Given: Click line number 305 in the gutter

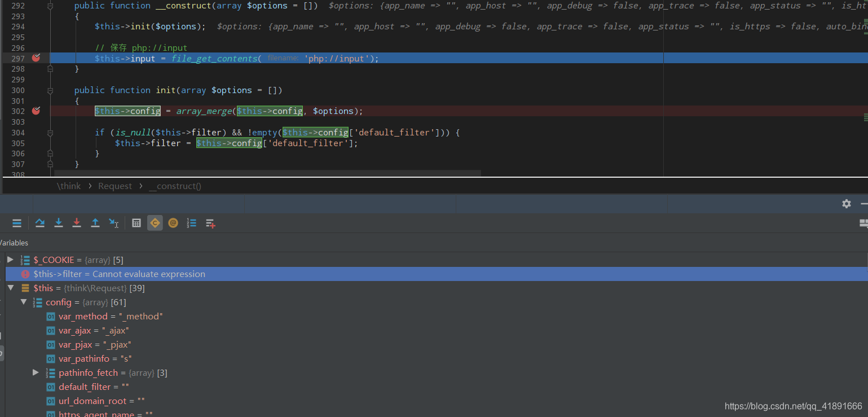Looking at the screenshot, I should 18,143.
